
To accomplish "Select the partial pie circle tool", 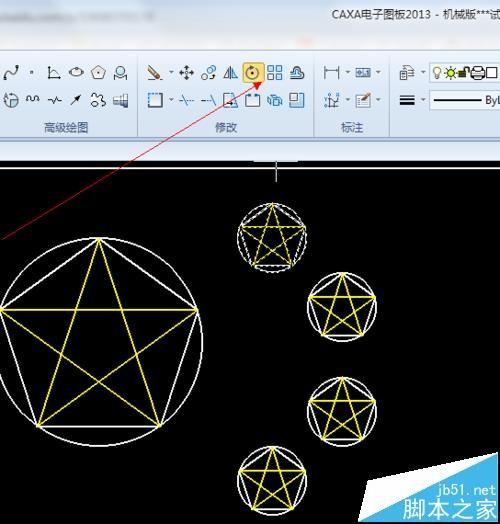I will pyautogui.click(x=11, y=100).
